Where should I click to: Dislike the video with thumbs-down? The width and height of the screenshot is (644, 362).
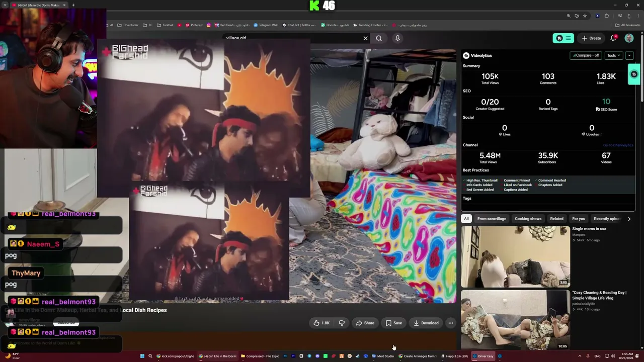point(342,323)
